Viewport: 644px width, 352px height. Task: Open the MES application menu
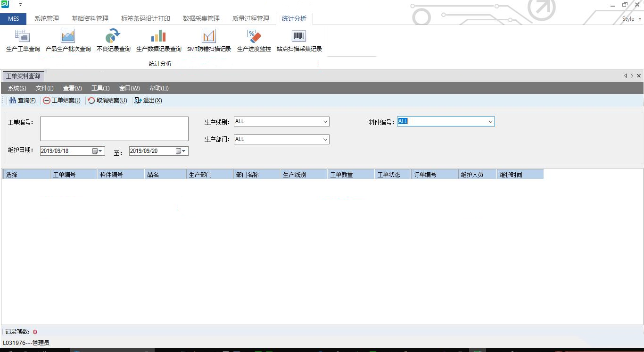click(13, 18)
